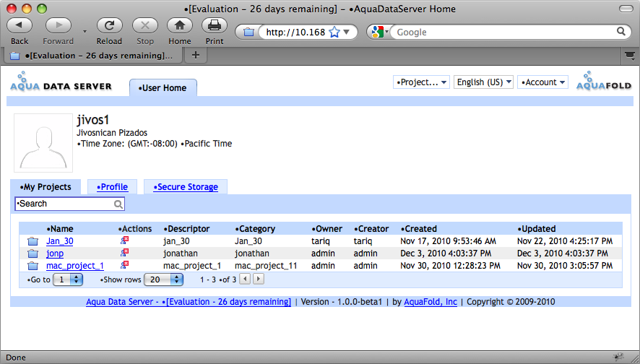Click the Descriptor column header
The height and width of the screenshot is (364, 640).
click(186, 229)
